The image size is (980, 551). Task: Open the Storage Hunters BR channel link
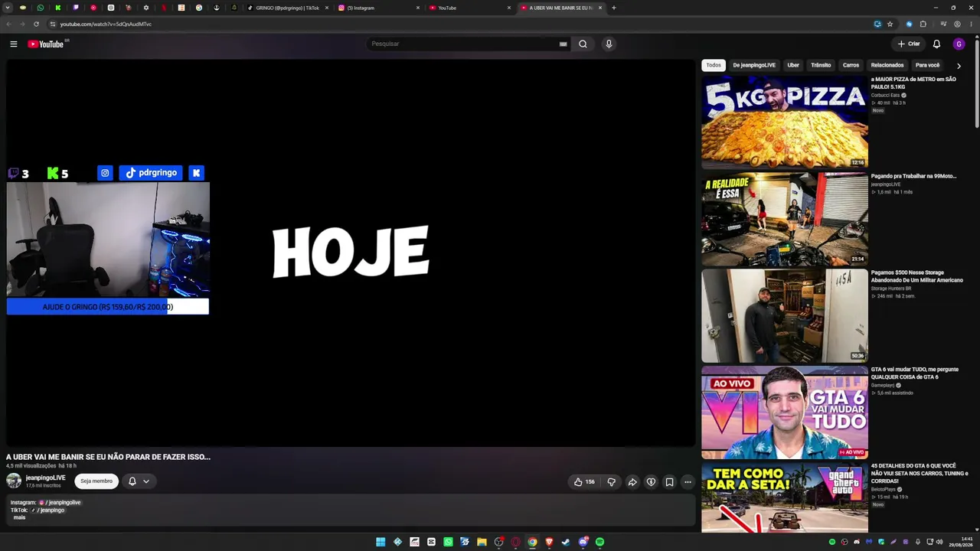click(x=891, y=289)
